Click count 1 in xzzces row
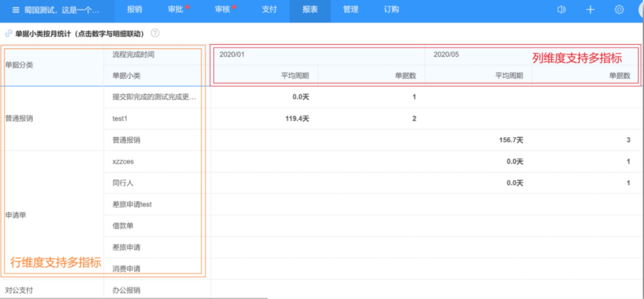The width and height of the screenshot is (644, 299). coord(628,162)
